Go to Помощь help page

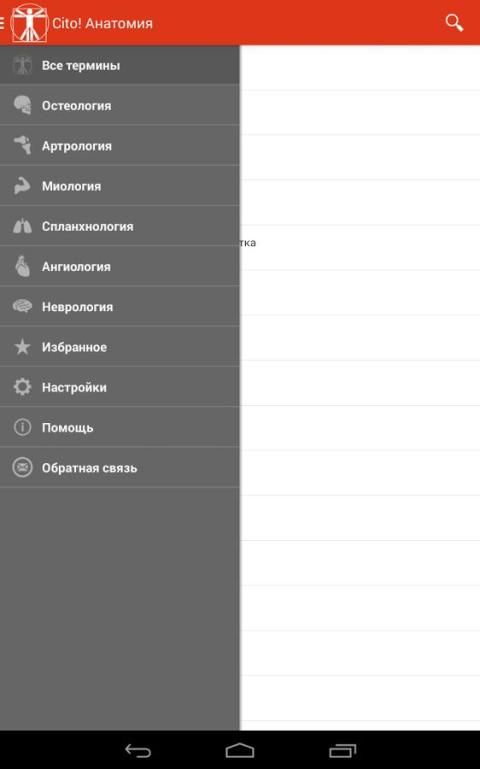pyautogui.click(x=120, y=427)
